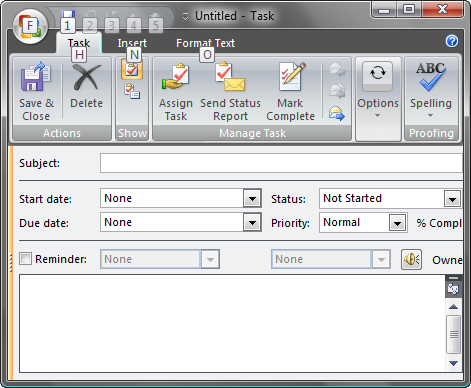Click in the Subject field
The width and height of the screenshot is (471, 388).
click(x=281, y=163)
